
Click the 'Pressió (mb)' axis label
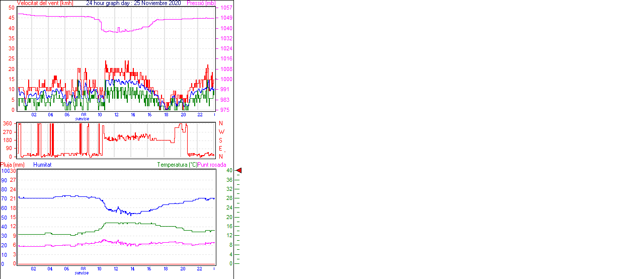(x=201, y=3)
